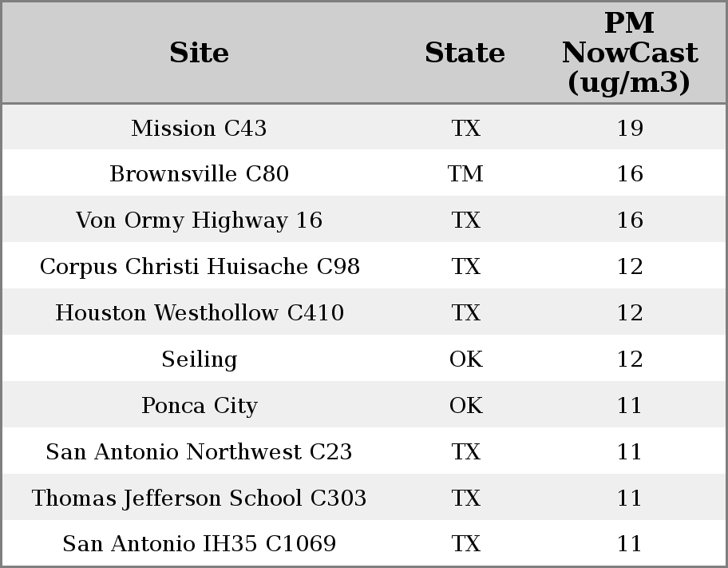Viewport: 728px width, 568px height.
Task: Click the PM NowCast column header
Action: 629,54
